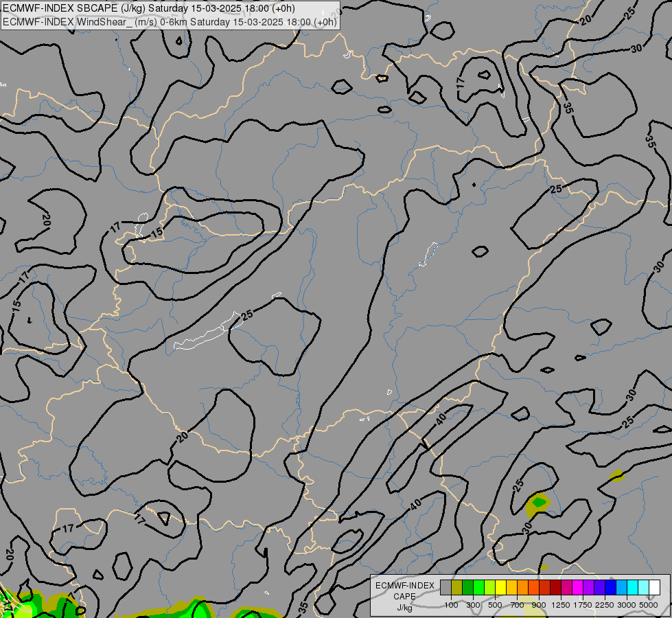Click the '1750' legend tick label
Image resolution: width=672 pixels, height=618 pixels.
click(x=583, y=605)
